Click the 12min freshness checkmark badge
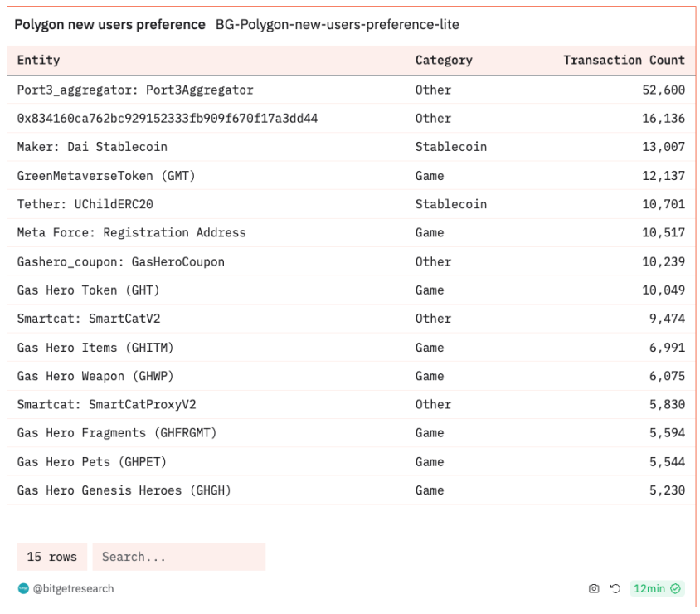 click(x=656, y=589)
